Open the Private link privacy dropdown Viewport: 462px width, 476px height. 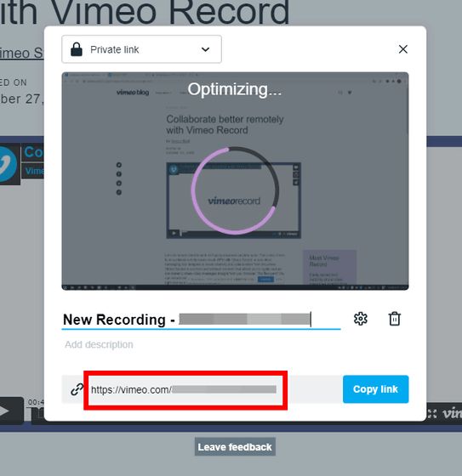(x=141, y=49)
